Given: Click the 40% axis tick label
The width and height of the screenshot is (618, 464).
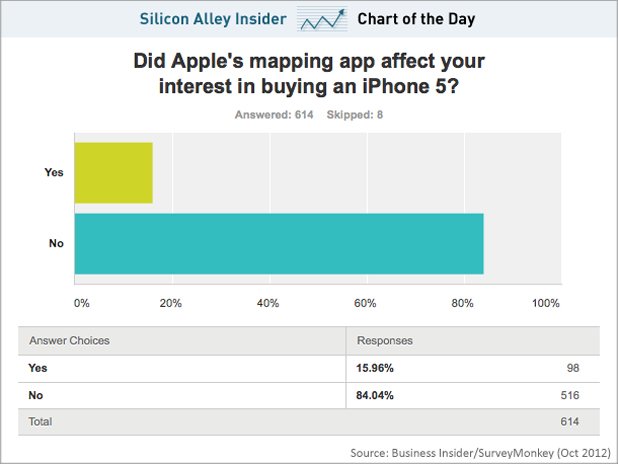Looking at the screenshot, I should [x=268, y=303].
